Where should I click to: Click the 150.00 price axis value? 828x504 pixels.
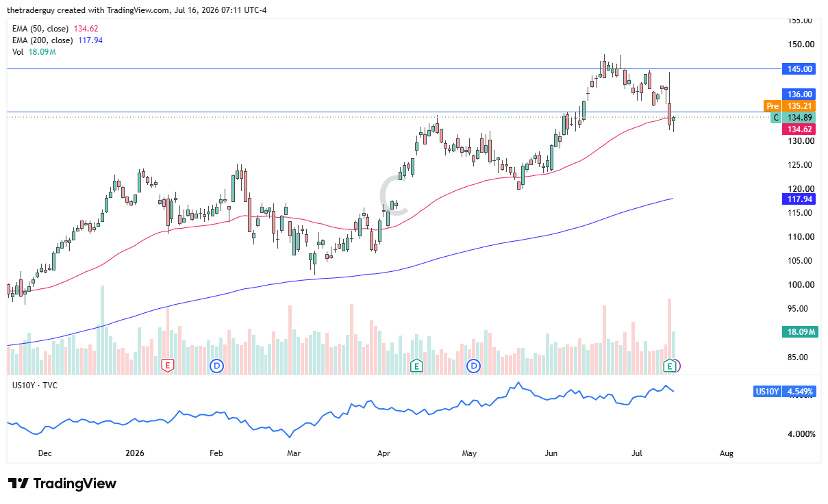click(x=800, y=45)
